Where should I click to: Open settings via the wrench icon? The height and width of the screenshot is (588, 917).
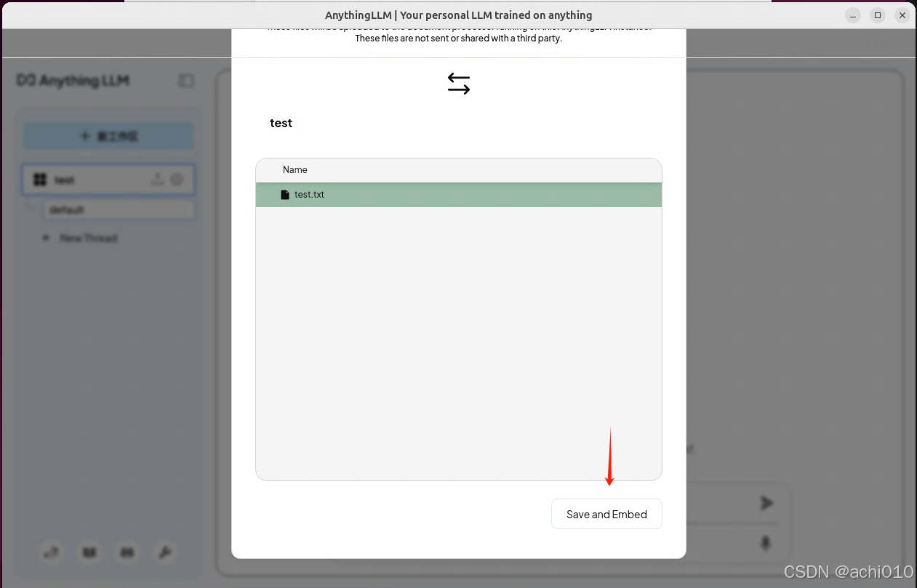pyautogui.click(x=165, y=553)
